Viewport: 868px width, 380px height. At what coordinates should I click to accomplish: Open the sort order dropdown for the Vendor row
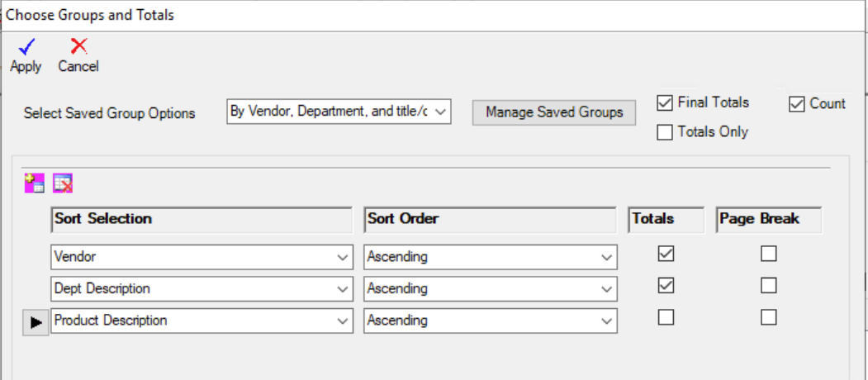[x=607, y=258]
